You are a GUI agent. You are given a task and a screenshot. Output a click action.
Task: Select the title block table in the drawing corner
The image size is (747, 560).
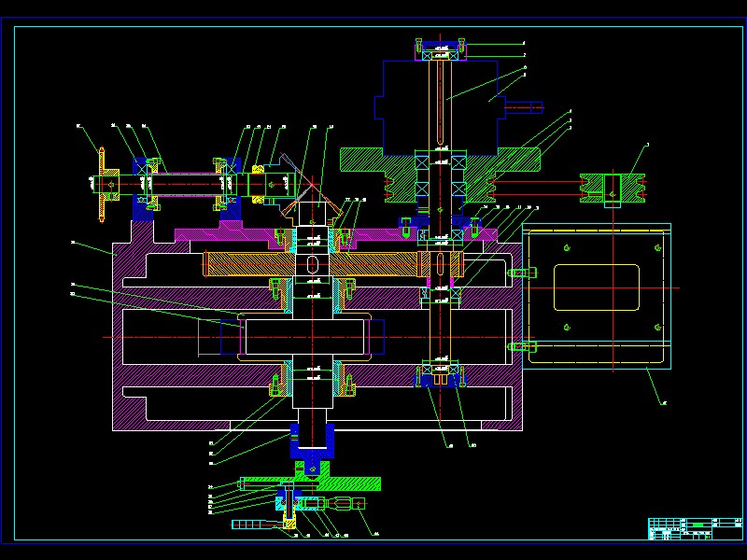click(696, 528)
